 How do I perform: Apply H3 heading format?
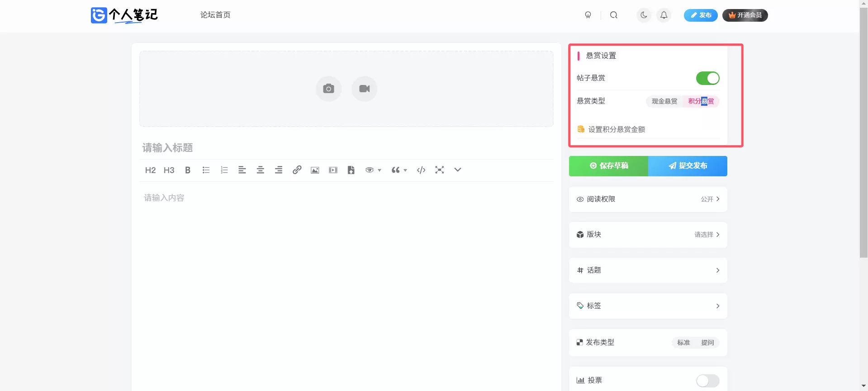pos(169,170)
